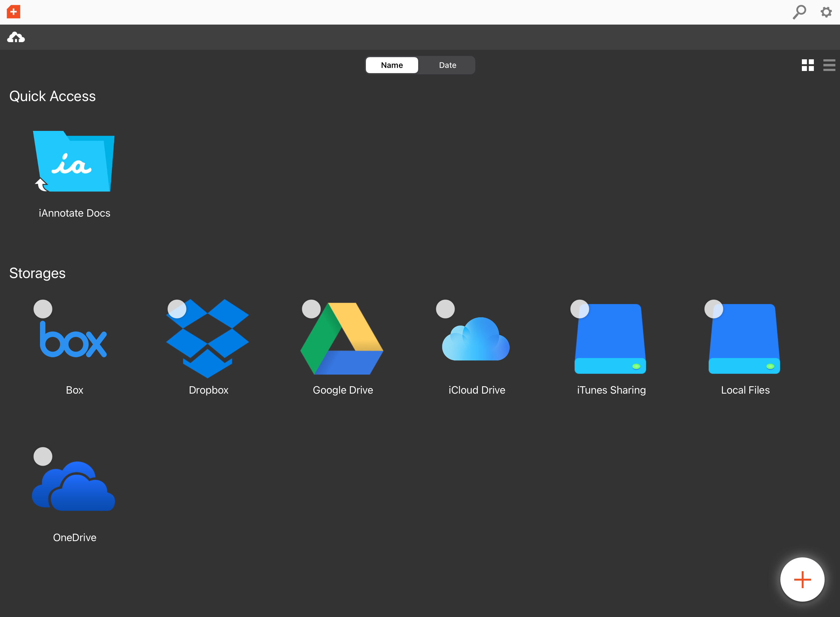Toggle the Box selection circle
This screenshot has width=840, height=617.
pos(43,309)
